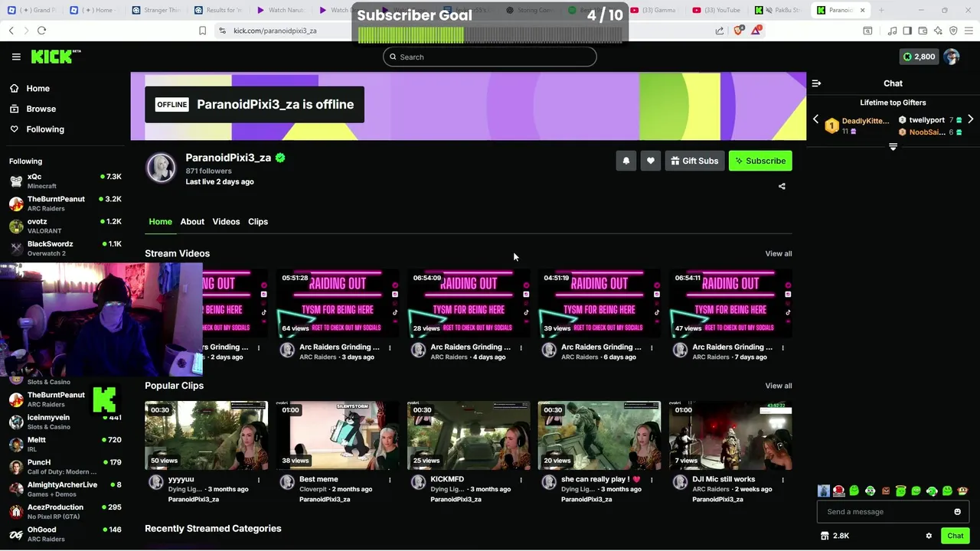The image size is (980, 551).
Task: Reload the page in browser toolbar
Action: coord(41,31)
